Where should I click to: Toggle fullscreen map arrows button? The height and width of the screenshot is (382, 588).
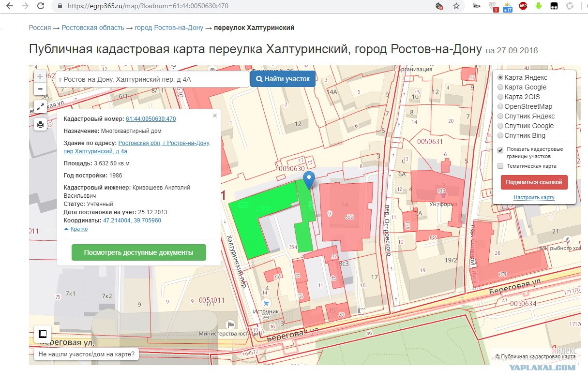pyautogui.click(x=40, y=107)
